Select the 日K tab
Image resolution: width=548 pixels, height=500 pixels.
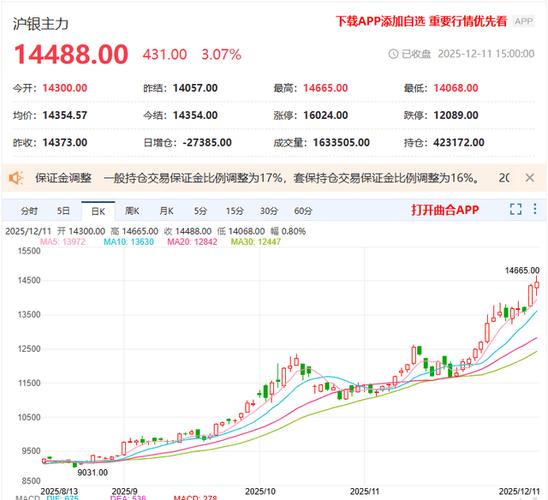tap(98, 211)
